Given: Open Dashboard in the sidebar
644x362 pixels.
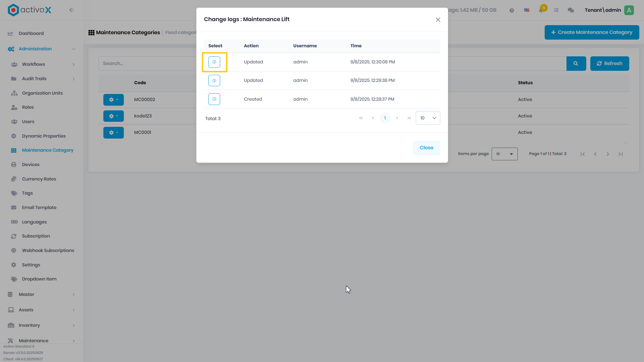Looking at the screenshot, I should pyautogui.click(x=31, y=34).
